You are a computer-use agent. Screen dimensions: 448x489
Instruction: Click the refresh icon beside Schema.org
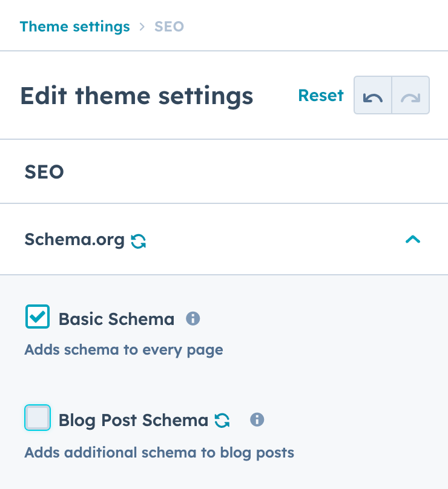coord(139,240)
